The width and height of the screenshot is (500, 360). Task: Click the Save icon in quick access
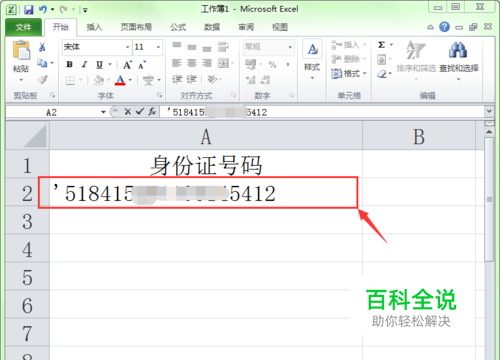(29, 10)
